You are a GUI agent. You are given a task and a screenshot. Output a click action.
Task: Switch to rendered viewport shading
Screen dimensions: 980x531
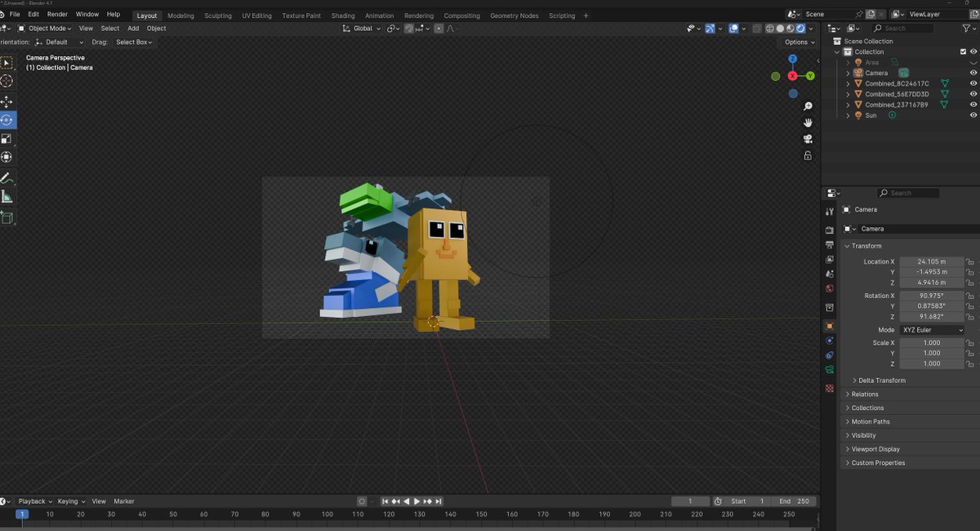801,29
